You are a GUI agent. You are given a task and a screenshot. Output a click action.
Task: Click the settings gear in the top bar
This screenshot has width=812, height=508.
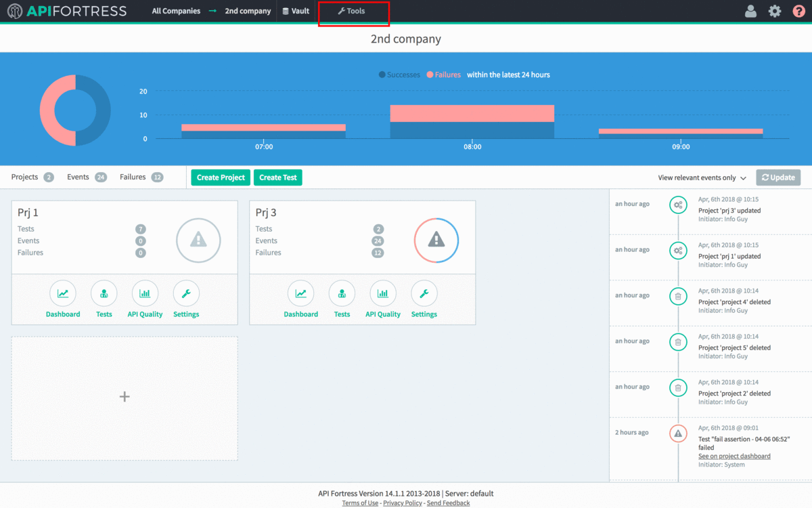tap(775, 11)
